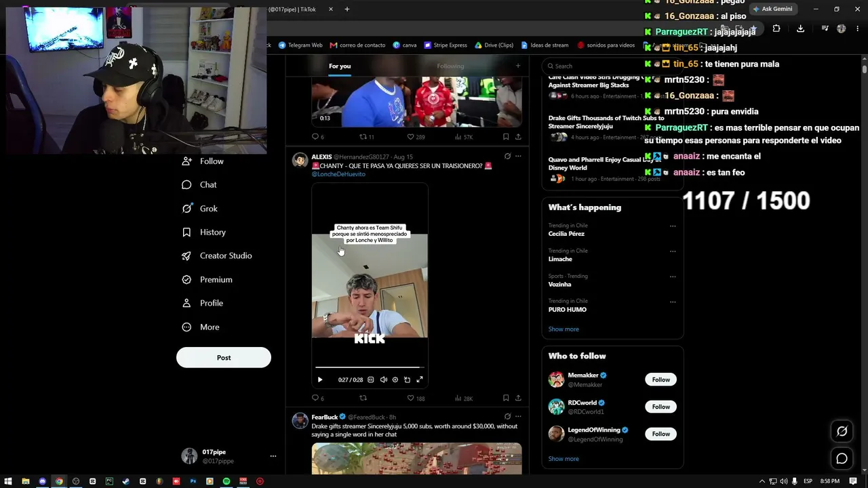Open Telegram Web bookmark
This screenshot has width=868, height=488.
[x=300, y=45]
